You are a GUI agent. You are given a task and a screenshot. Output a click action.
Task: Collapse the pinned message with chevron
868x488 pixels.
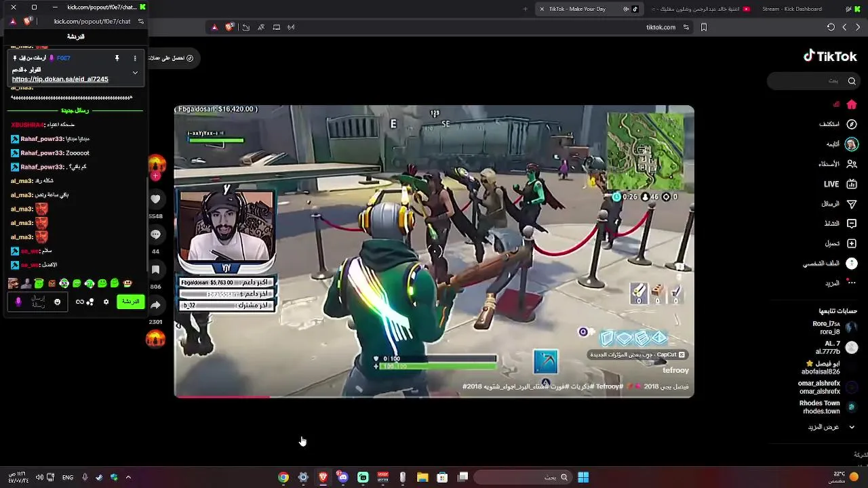click(x=135, y=73)
